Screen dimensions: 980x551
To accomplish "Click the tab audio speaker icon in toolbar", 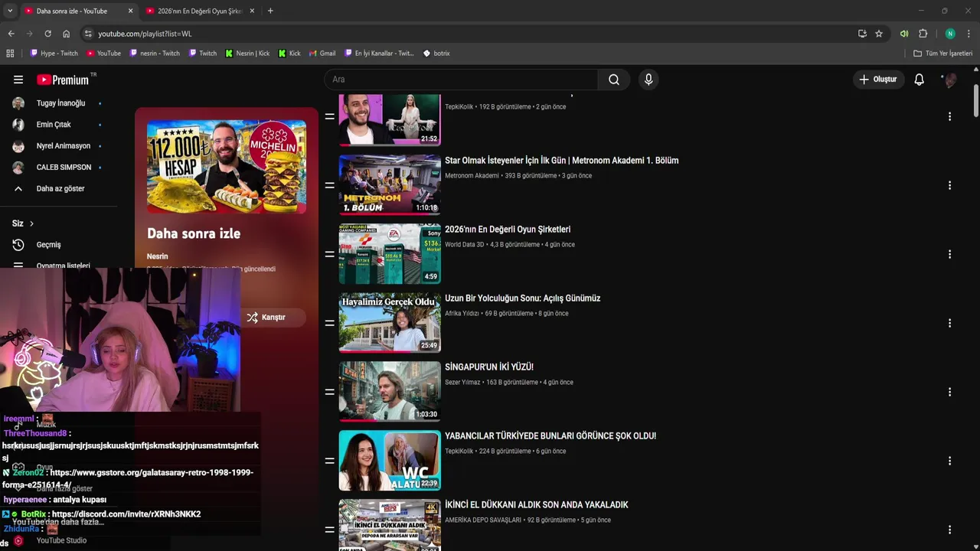I will [904, 34].
